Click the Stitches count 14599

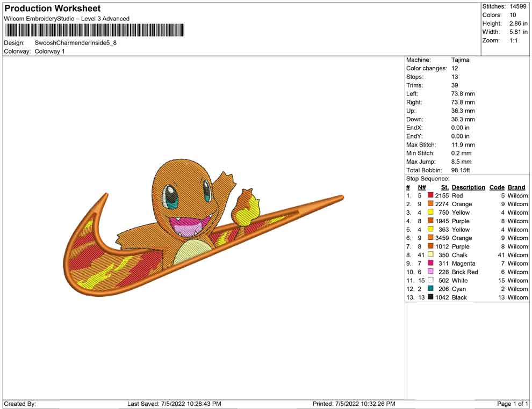tap(518, 6)
